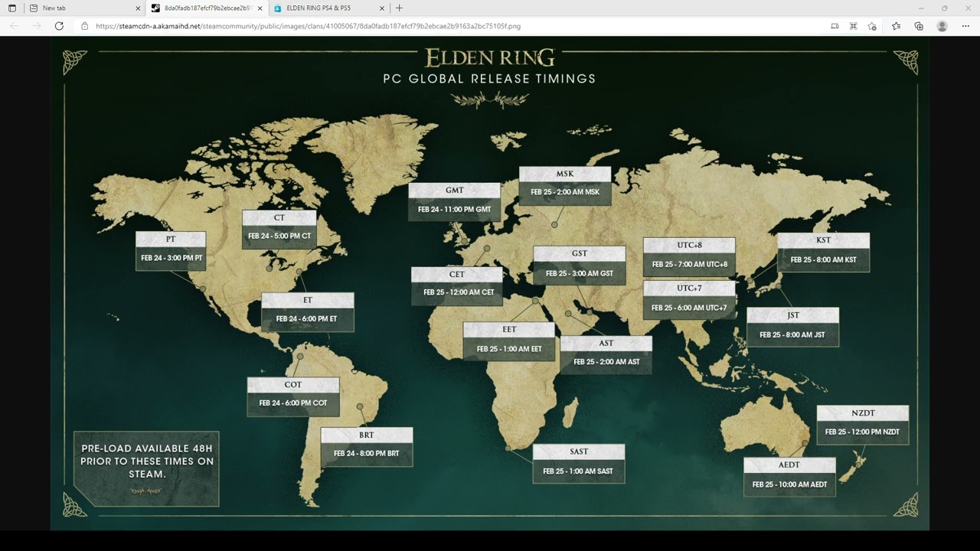Add this page to favorites star icon
The width and height of the screenshot is (980, 551).
(872, 26)
